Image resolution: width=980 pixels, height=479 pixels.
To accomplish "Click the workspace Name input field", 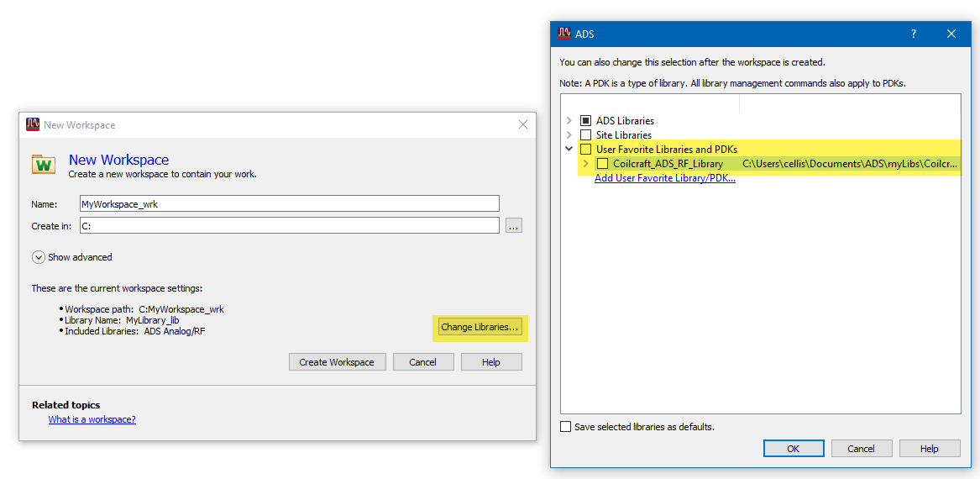I will [x=290, y=204].
